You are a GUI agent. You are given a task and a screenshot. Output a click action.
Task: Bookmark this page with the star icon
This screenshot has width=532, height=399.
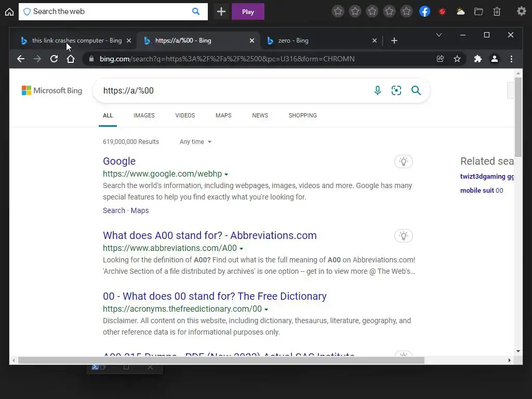point(457,59)
